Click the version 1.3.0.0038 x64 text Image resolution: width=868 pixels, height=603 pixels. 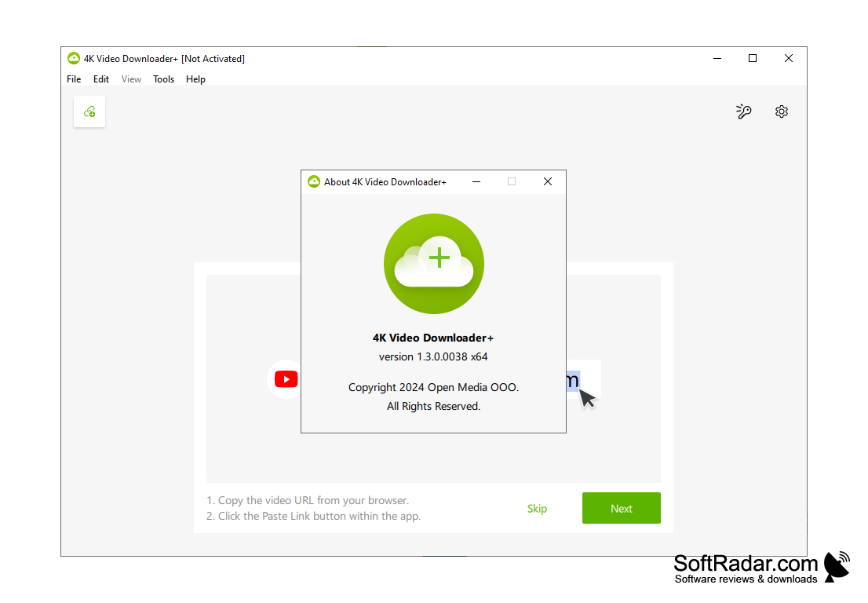pyautogui.click(x=433, y=356)
